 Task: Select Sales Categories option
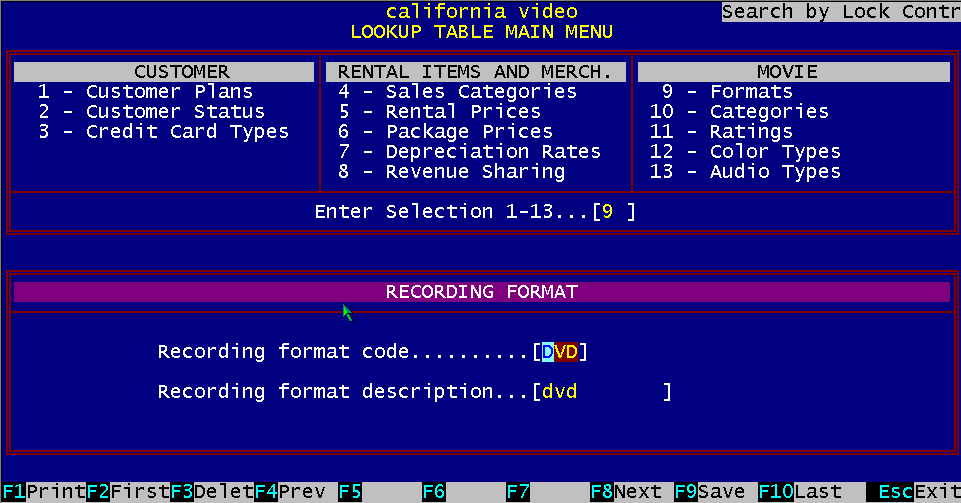(457, 92)
